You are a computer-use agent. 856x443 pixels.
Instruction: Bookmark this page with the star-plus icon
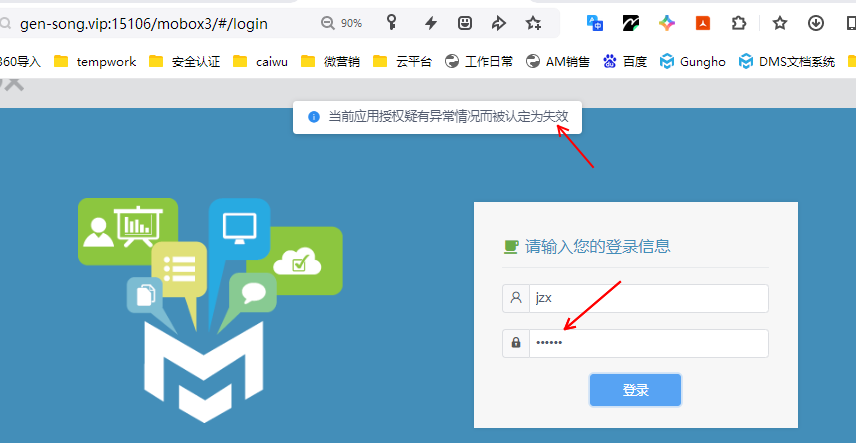point(533,23)
